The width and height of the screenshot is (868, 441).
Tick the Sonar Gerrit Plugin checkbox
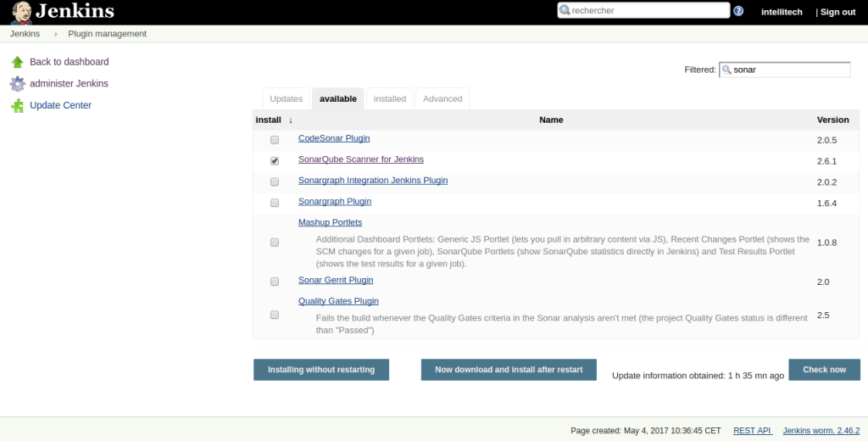275,282
